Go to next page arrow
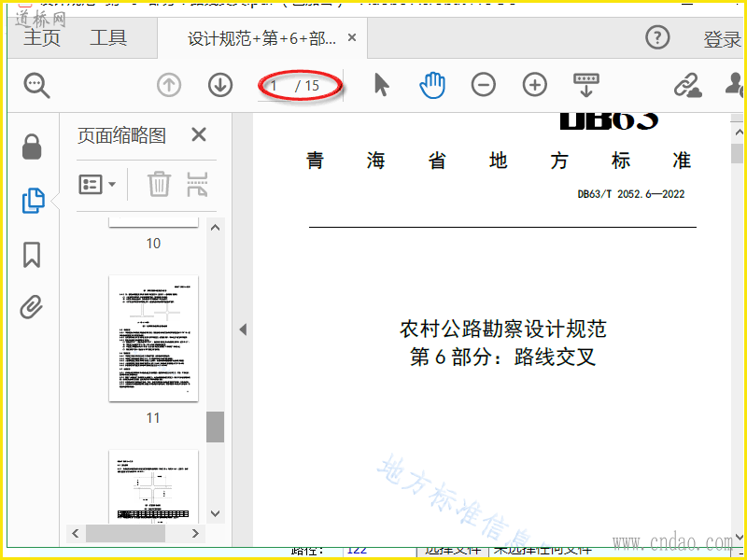The height and width of the screenshot is (560, 747). point(220,85)
